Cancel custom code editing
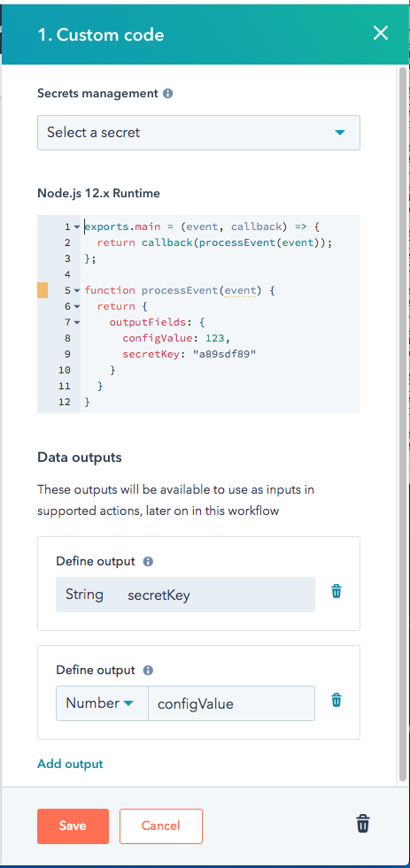Image resolution: width=410 pixels, height=868 pixels. pos(160,826)
